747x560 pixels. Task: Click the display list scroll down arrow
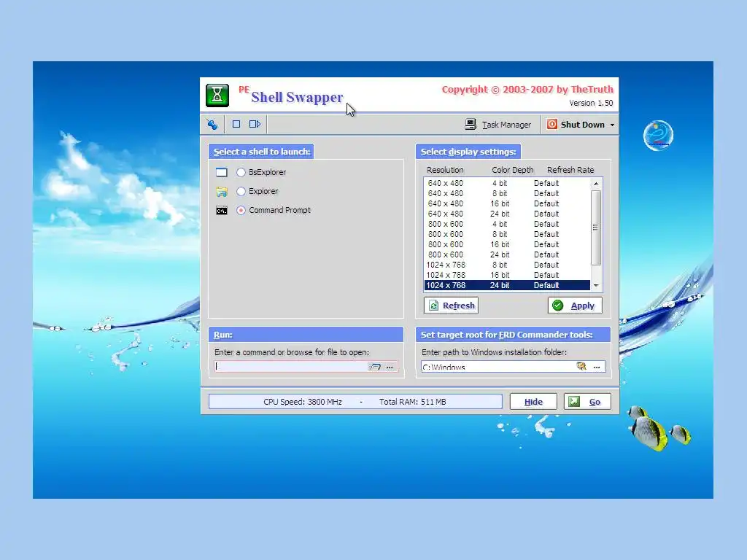click(x=596, y=285)
